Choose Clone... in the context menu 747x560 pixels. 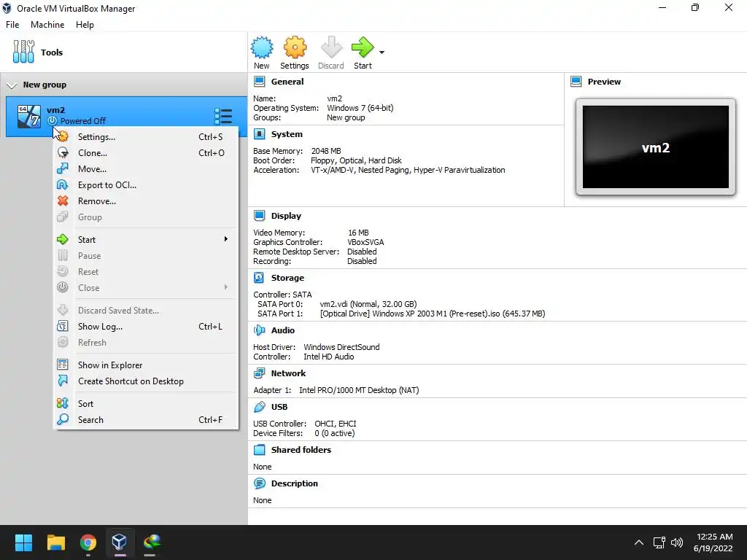(146, 153)
